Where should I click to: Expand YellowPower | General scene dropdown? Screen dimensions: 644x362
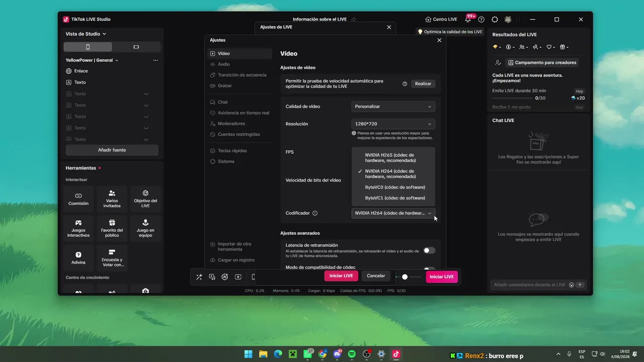point(92,60)
